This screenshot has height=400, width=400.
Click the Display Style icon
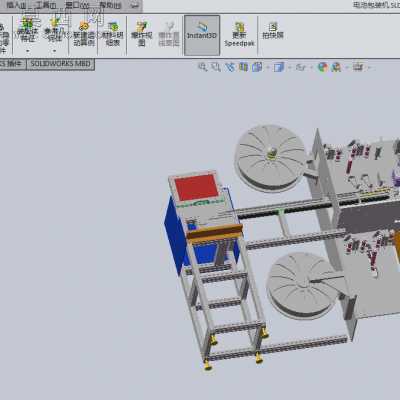point(278,67)
